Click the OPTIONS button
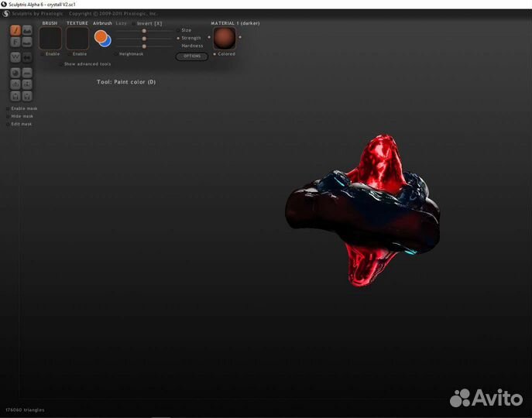 (x=191, y=57)
